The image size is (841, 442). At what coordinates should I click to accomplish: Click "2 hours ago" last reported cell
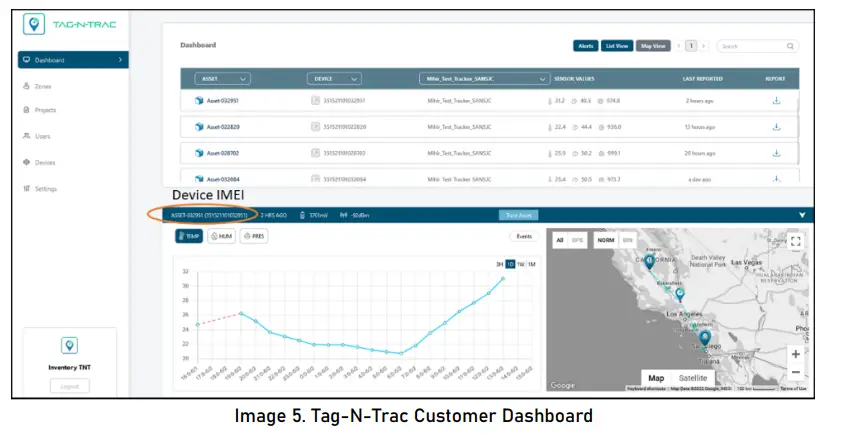(x=699, y=101)
